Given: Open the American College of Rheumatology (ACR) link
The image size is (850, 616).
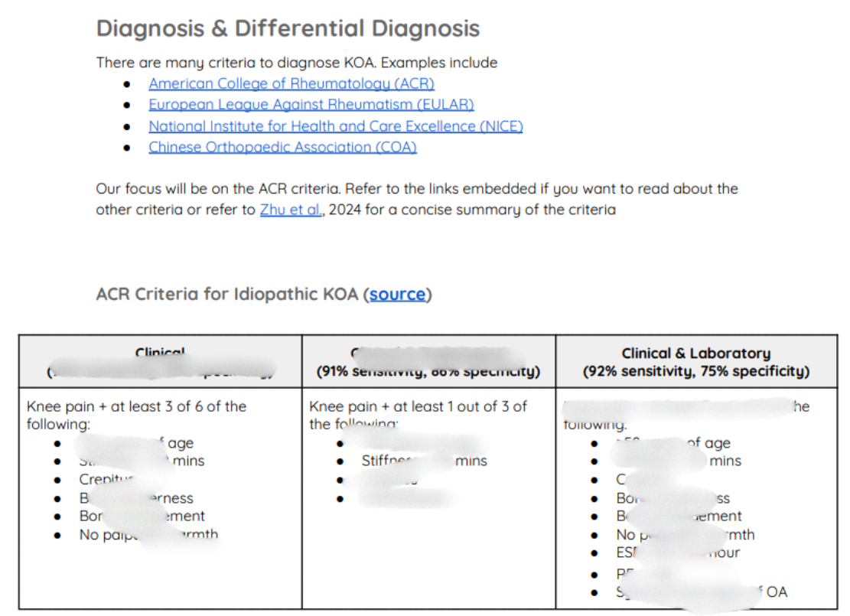Looking at the screenshot, I should (x=291, y=83).
